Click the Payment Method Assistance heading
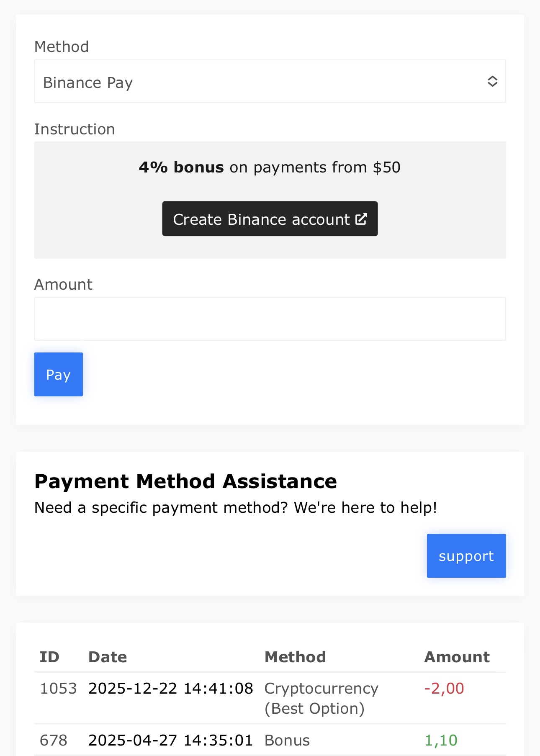Screen dimensions: 540x756 185,481
